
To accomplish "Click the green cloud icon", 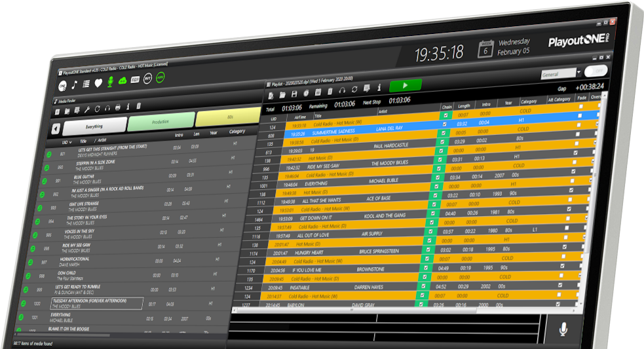I will pyautogui.click(x=123, y=81).
